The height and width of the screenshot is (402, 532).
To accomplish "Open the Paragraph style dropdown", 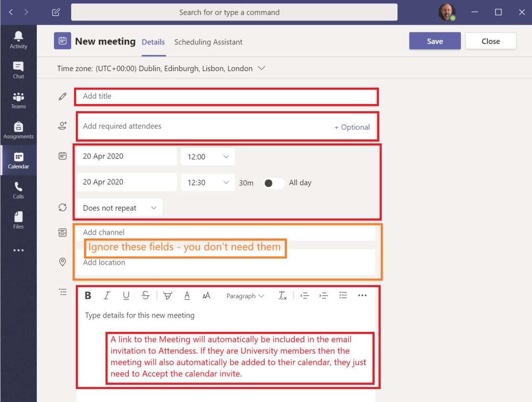I will (244, 296).
